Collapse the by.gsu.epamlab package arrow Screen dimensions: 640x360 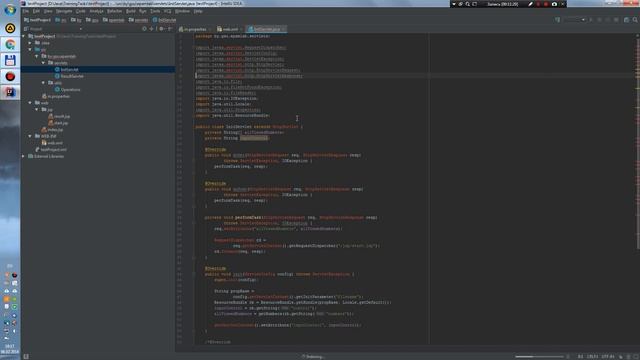pos(37,56)
